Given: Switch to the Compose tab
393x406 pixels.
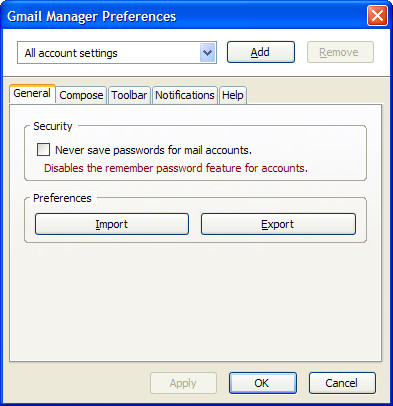Looking at the screenshot, I should point(81,95).
